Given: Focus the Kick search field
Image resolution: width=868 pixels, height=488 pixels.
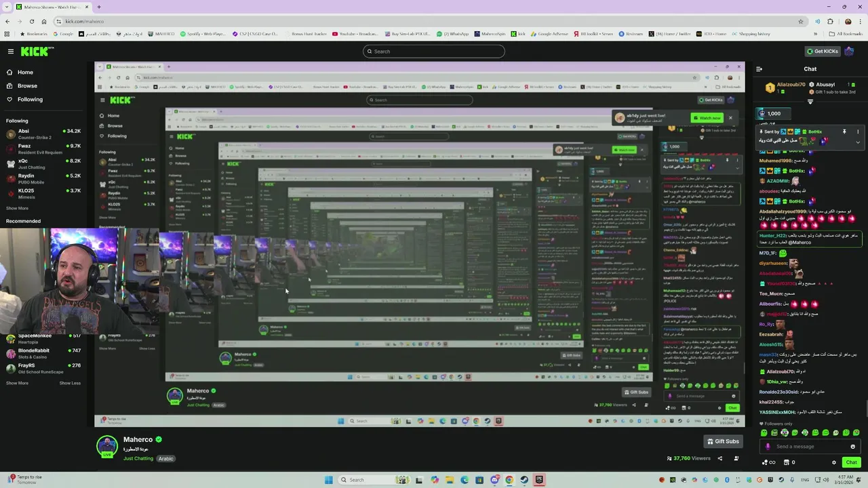Looking at the screenshot, I should 434,52.
